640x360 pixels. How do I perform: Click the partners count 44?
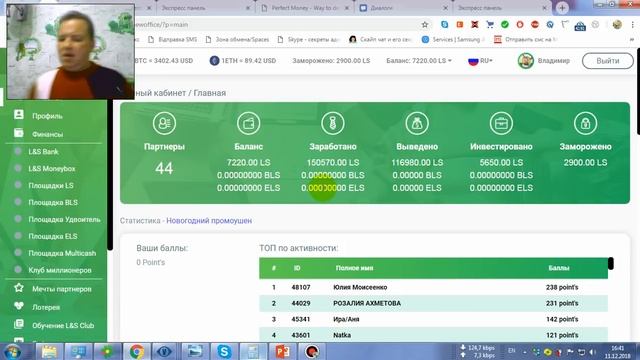[164, 168]
